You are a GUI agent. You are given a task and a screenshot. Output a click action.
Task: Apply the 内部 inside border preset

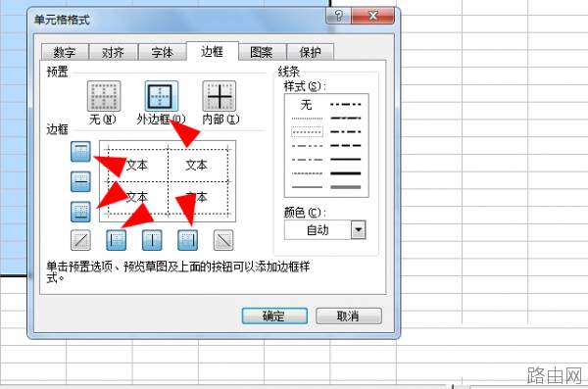coord(219,96)
